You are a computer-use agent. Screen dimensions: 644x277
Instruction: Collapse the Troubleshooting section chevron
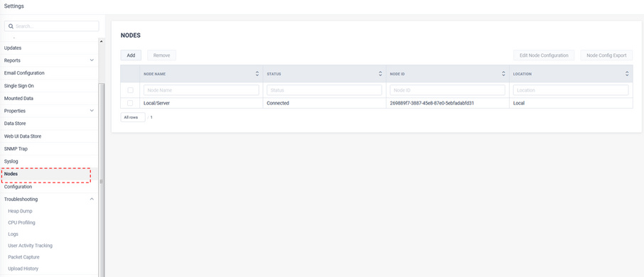click(92, 199)
